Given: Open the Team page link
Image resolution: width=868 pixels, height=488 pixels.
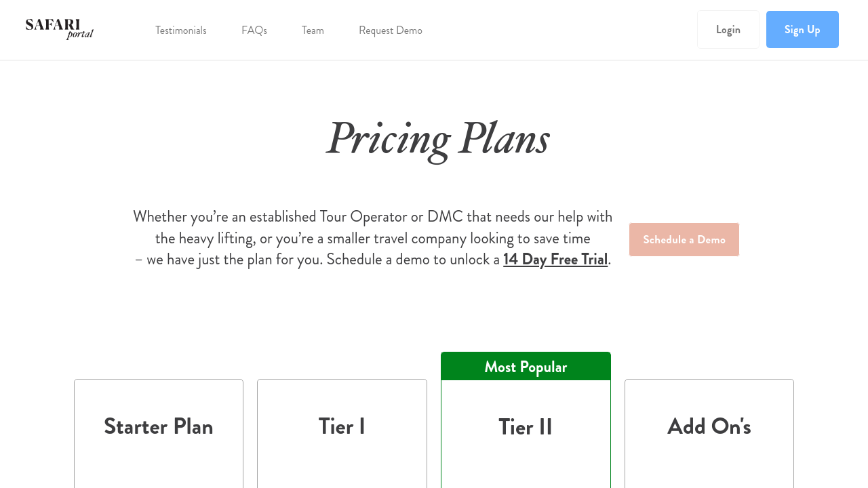Looking at the screenshot, I should (313, 30).
